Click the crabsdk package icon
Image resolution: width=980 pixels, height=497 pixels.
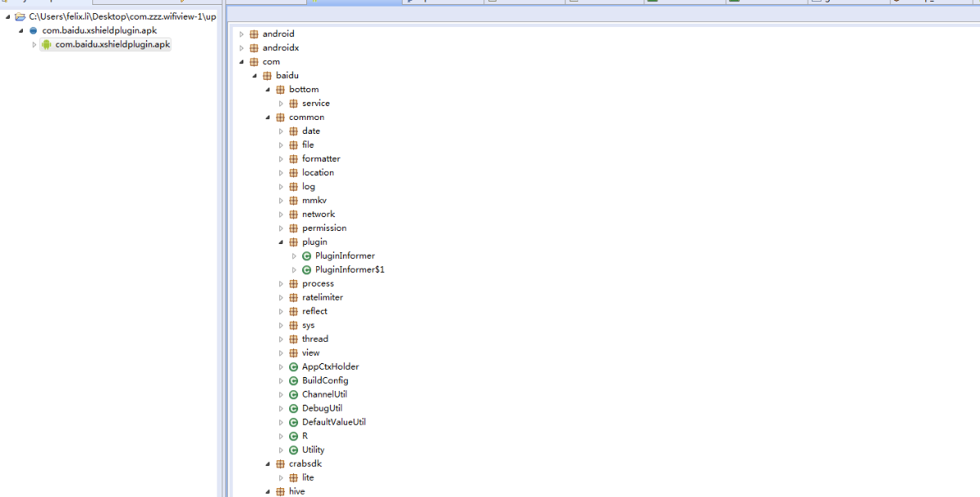click(x=280, y=464)
